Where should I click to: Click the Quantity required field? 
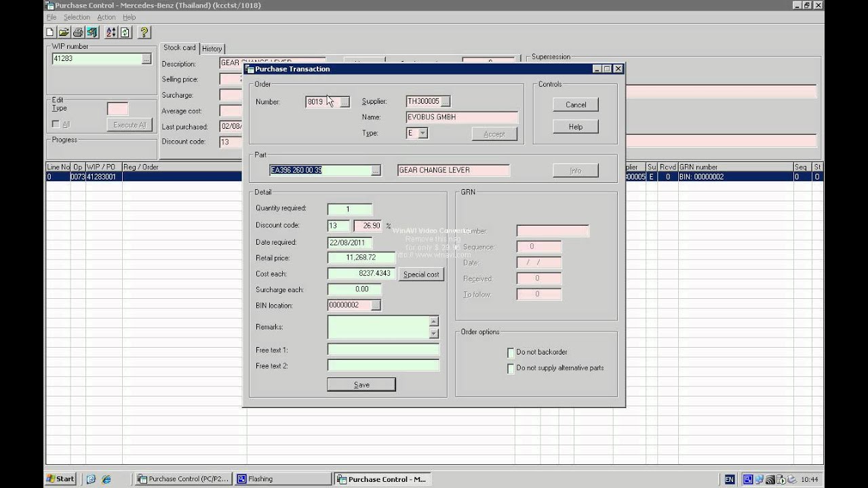[x=350, y=209]
